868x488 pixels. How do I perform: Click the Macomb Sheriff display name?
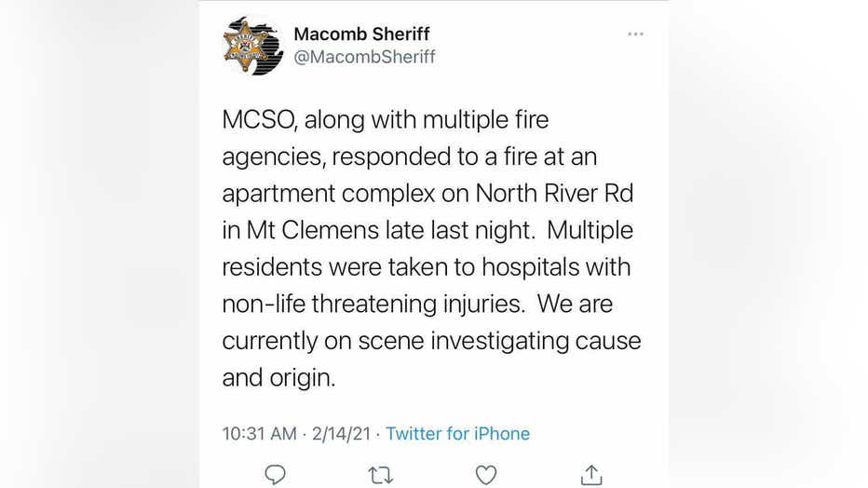point(361,34)
